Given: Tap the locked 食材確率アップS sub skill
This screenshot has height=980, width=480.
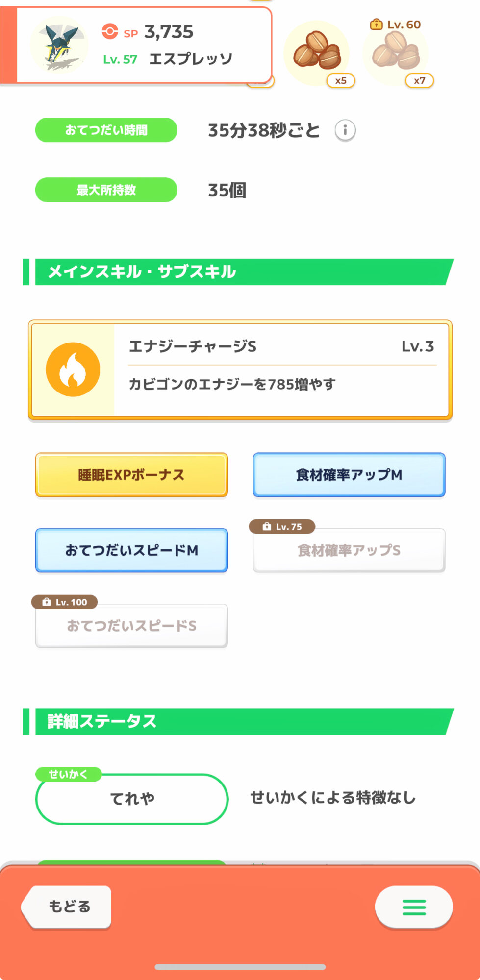Looking at the screenshot, I should tap(349, 551).
